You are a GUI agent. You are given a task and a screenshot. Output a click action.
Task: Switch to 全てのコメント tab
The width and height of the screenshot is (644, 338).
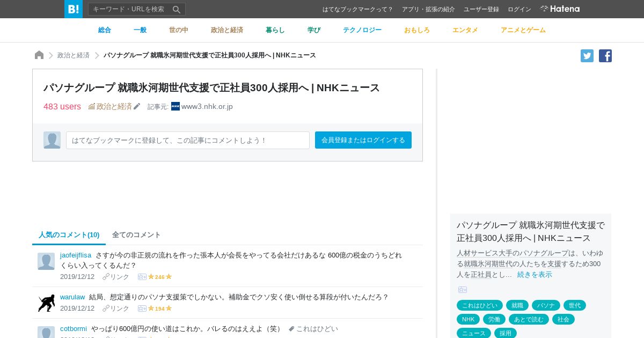pos(136,235)
